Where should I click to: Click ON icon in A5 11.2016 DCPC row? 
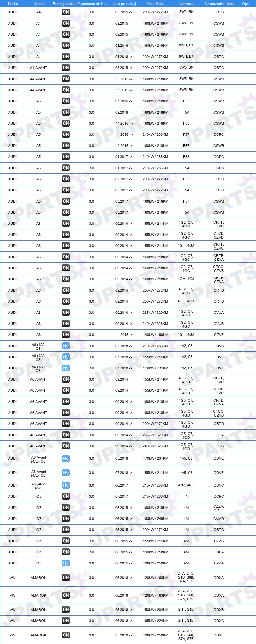(x=66, y=134)
